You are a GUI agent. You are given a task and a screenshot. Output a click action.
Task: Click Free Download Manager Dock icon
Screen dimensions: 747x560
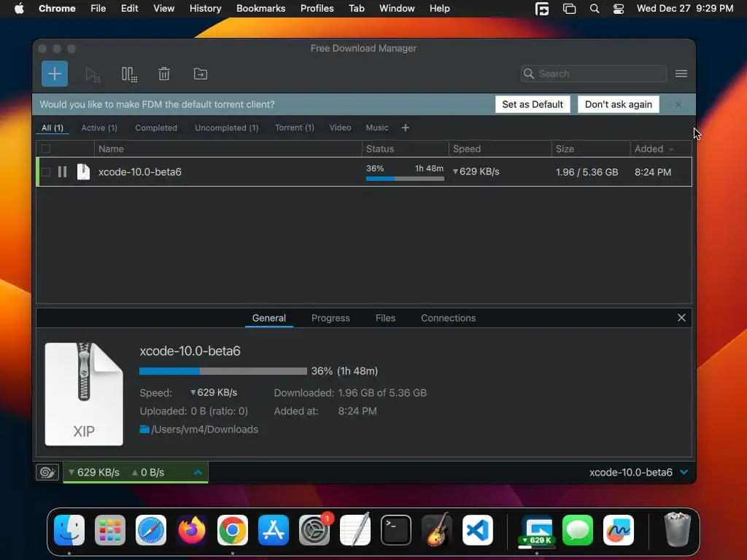pyautogui.click(x=537, y=530)
